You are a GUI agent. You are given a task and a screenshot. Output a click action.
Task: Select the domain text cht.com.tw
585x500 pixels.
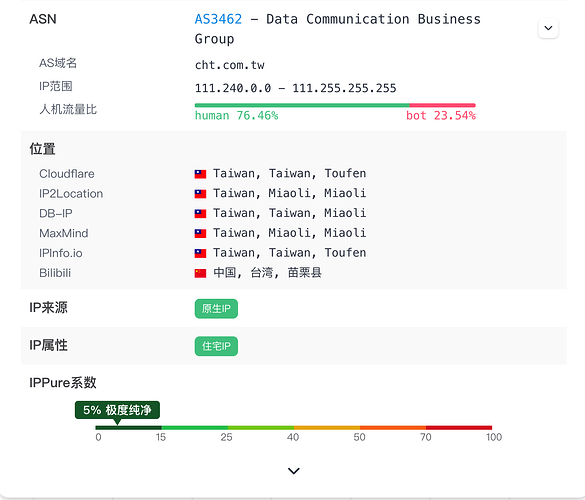click(229, 65)
